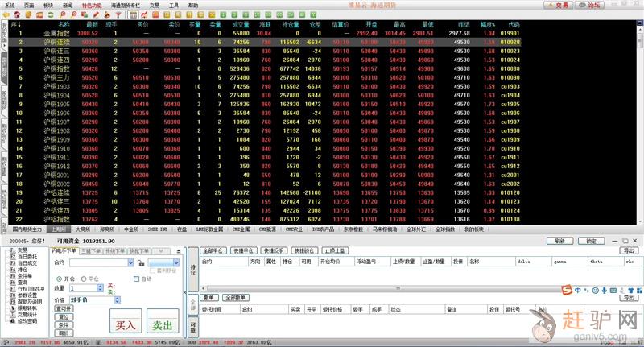This screenshot has height=347, width=644.
Task: Switch to the 大商所 tab
Action: 72,229
